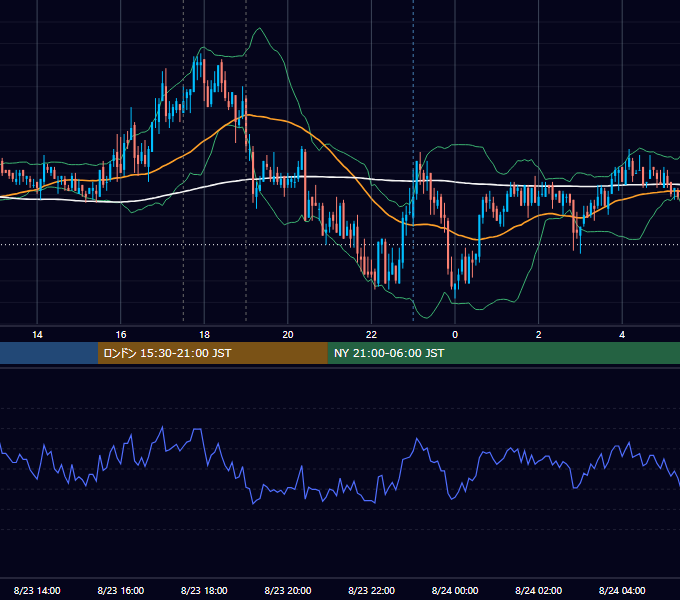
Task: Click the 20 hour axis label
Action: (x=288, y=335)
